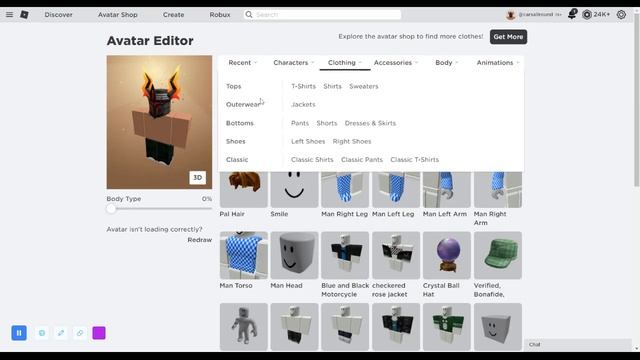Click the Body Type slider handle
Image resolution: width=640 pixels, height=360 pixels.
[111, 209]
